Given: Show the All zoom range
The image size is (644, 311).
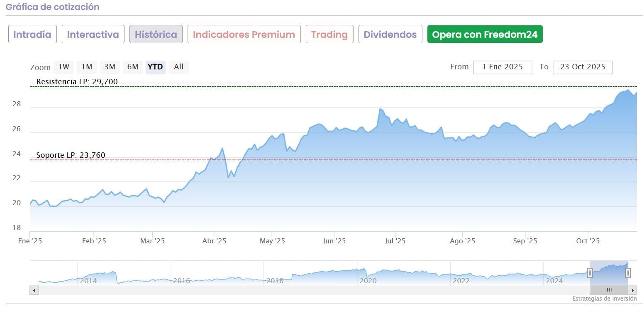Looking at the screenshot, I should click(178, 67).
